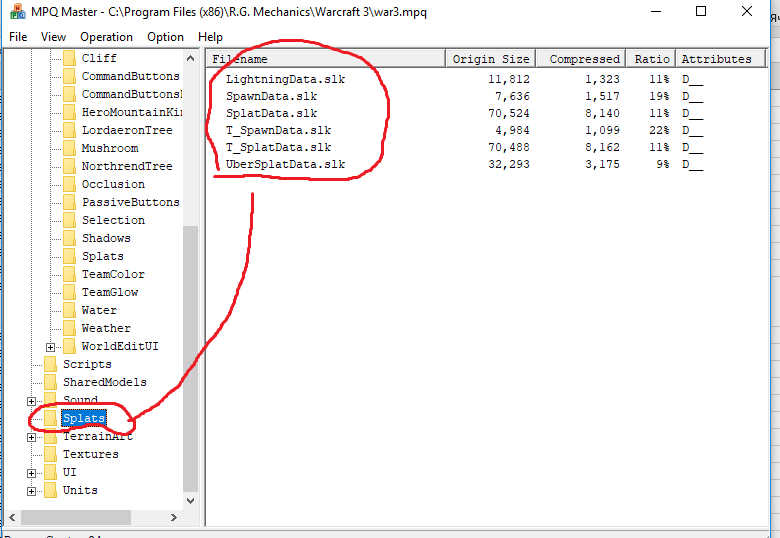Click the tree horizontal scroll left arrow
780x538 pixels.
[12, 518]
